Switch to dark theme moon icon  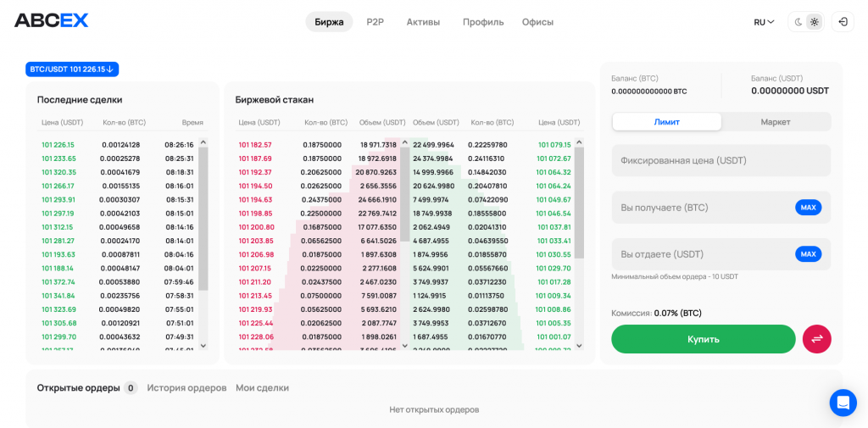tap(798, 22)
